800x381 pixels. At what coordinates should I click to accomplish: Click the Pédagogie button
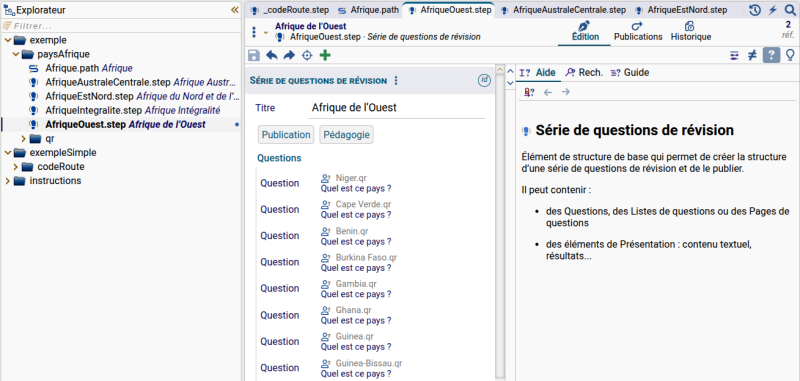click(x=347, y=135)
